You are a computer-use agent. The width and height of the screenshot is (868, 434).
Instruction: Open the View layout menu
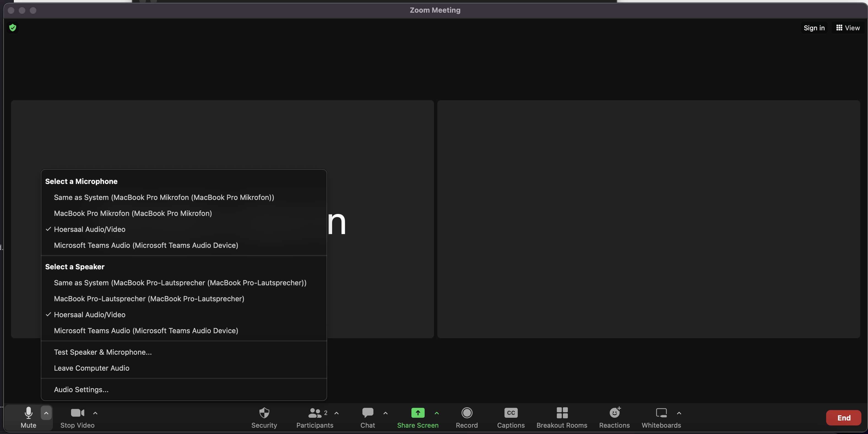point(848,28)
